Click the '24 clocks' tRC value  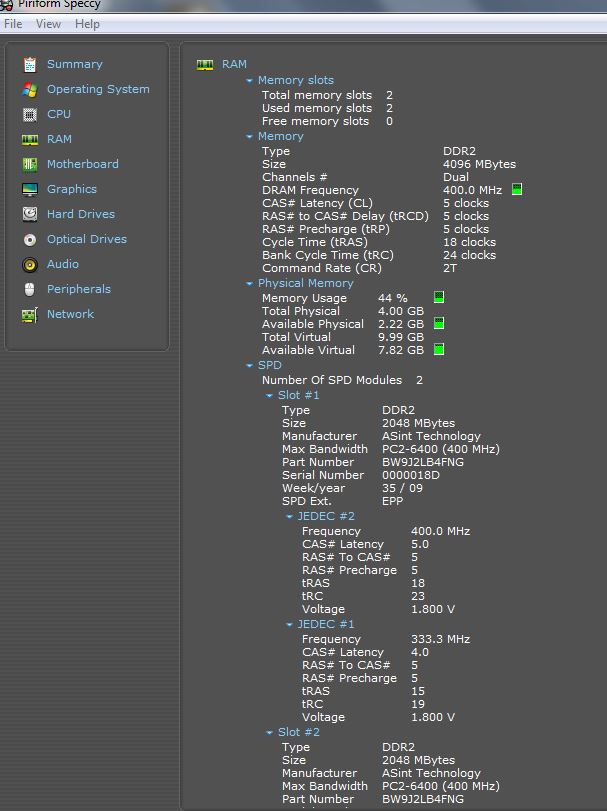tap(469, 255)
